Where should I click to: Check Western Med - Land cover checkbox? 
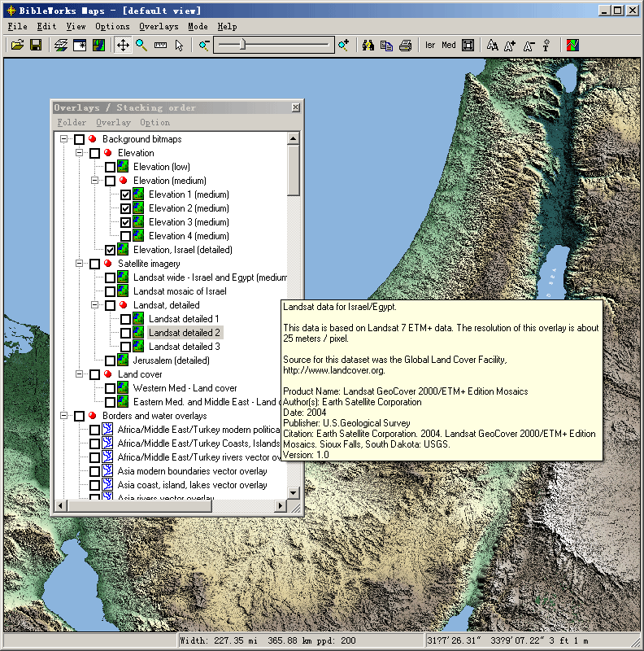click(110, 388)
